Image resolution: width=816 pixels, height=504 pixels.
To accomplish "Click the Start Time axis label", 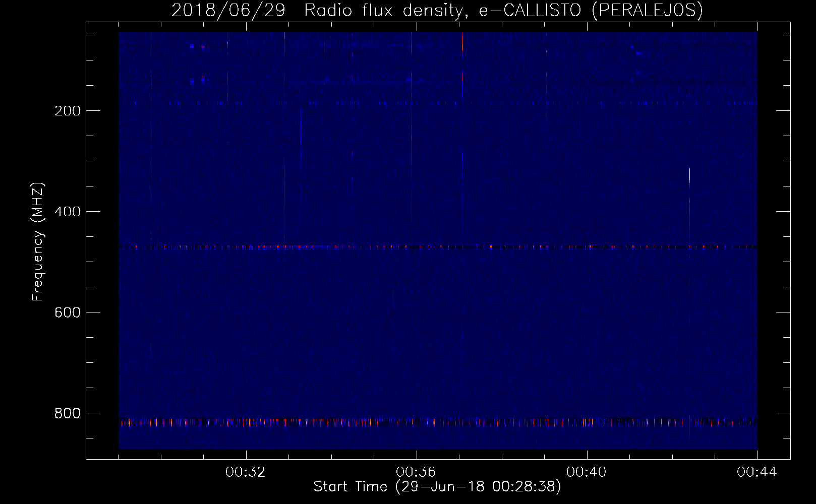I will pyautogui.click(x=437, y=487).
